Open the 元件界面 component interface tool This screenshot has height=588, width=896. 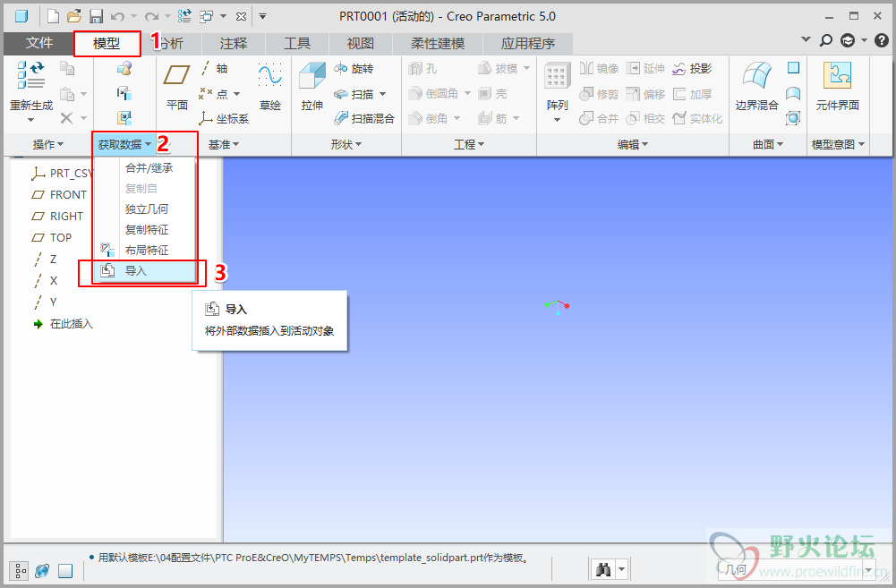[837, 87]
